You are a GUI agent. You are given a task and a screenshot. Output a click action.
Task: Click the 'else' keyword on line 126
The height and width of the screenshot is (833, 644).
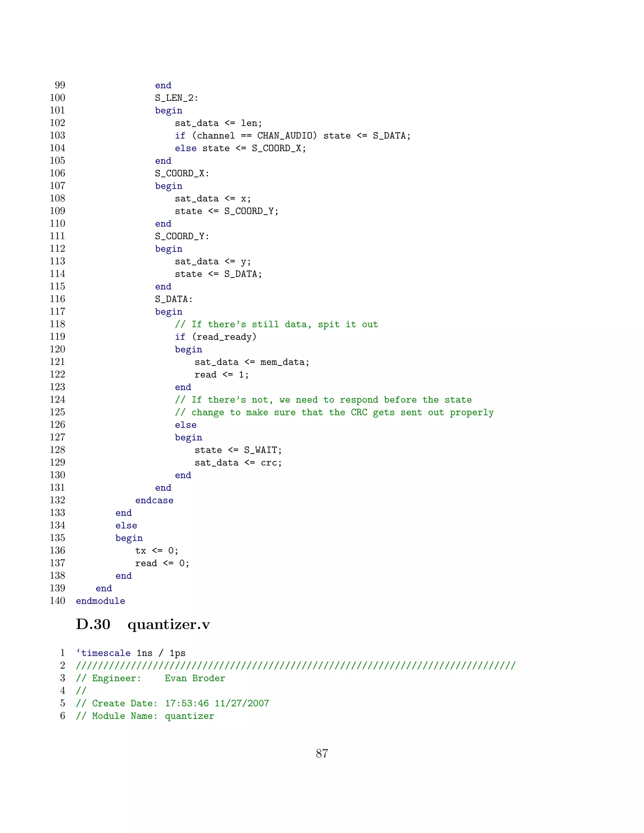186,425
